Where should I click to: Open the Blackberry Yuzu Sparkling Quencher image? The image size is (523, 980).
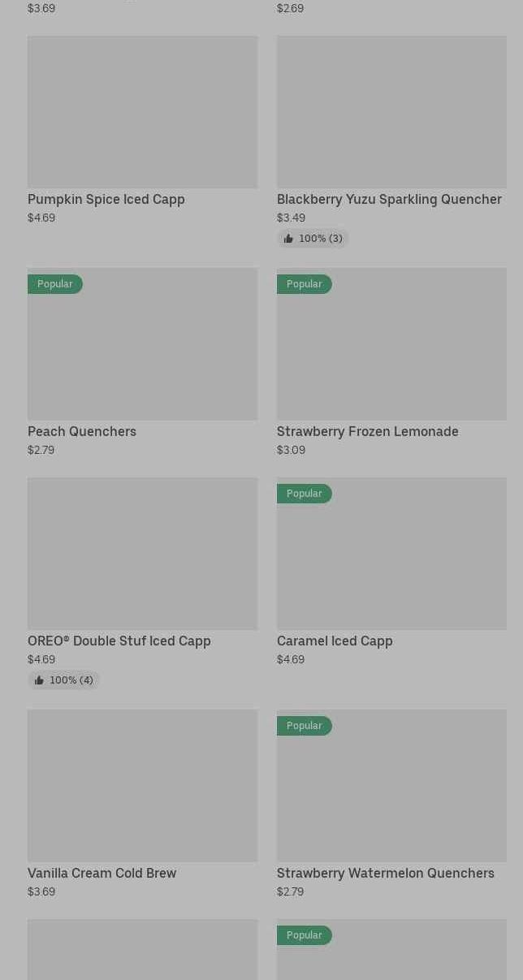point(391,112)
